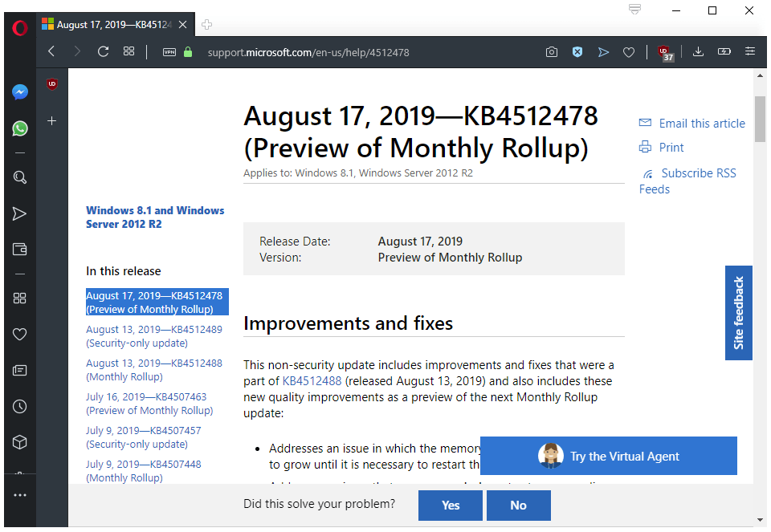Open Bookmarks heart in the sidebar
Viewport: 771px width, 532px height.
(x=19, y=334)
